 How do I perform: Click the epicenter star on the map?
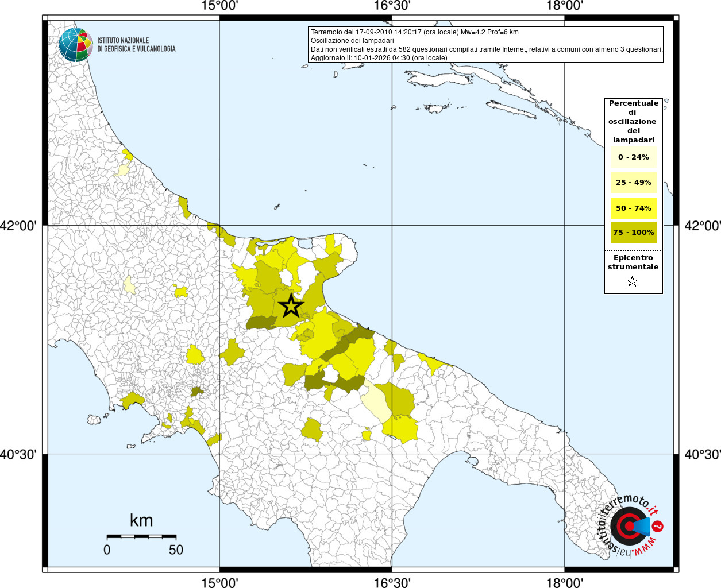coord(291,306)
